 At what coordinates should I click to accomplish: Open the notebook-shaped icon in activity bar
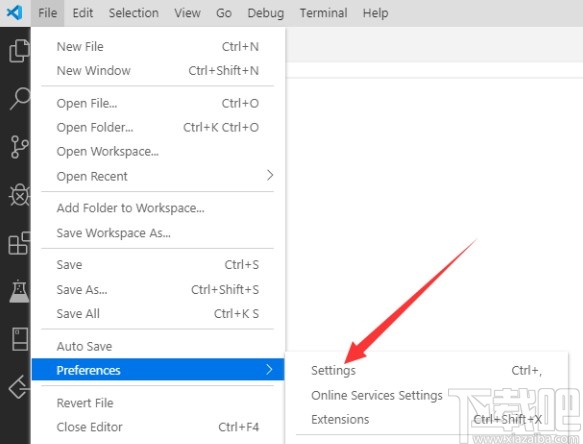click(20, 339)
